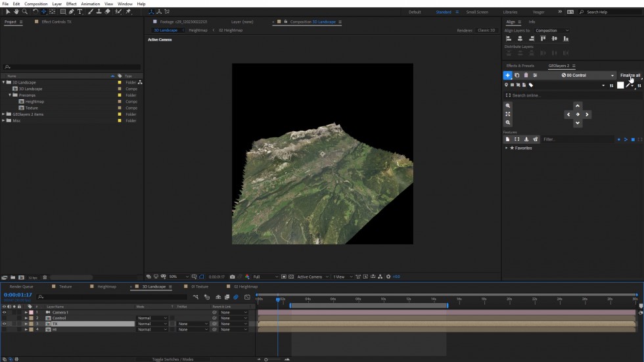Click GEOlayers zoom in magnifier icon

(x=508, y=106)
